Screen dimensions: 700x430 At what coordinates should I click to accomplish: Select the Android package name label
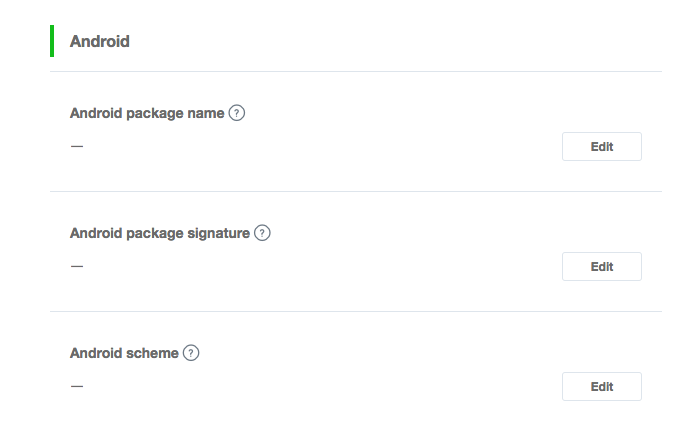pyautogui.click(x=147, y=113)
